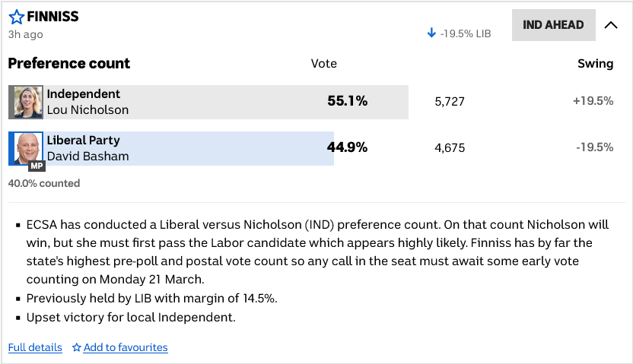
Task: Click the FINNISS seat title
Action: [52, 16]
